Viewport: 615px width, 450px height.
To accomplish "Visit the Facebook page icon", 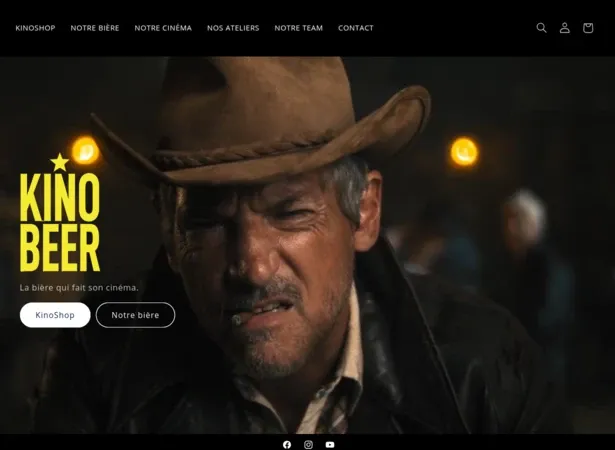I will coord(287,444).
